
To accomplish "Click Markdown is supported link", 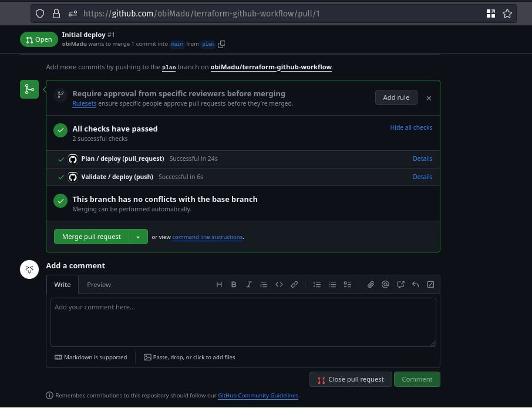I will tap(90, 358).
